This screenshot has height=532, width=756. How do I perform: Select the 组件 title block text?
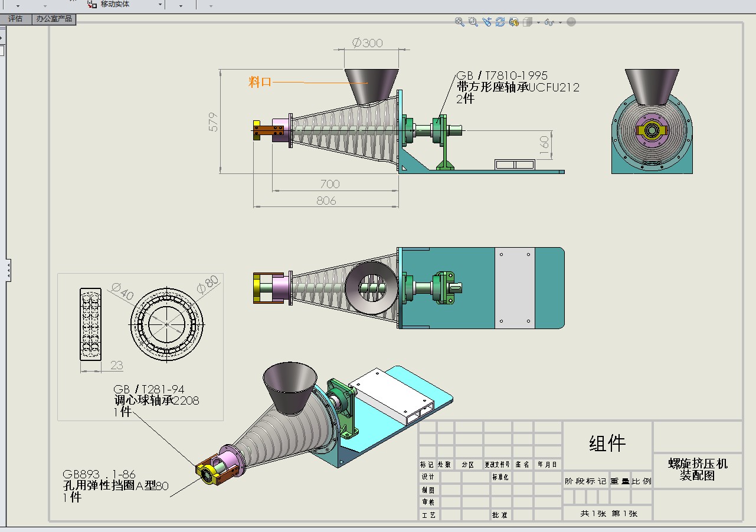point(607,443)
